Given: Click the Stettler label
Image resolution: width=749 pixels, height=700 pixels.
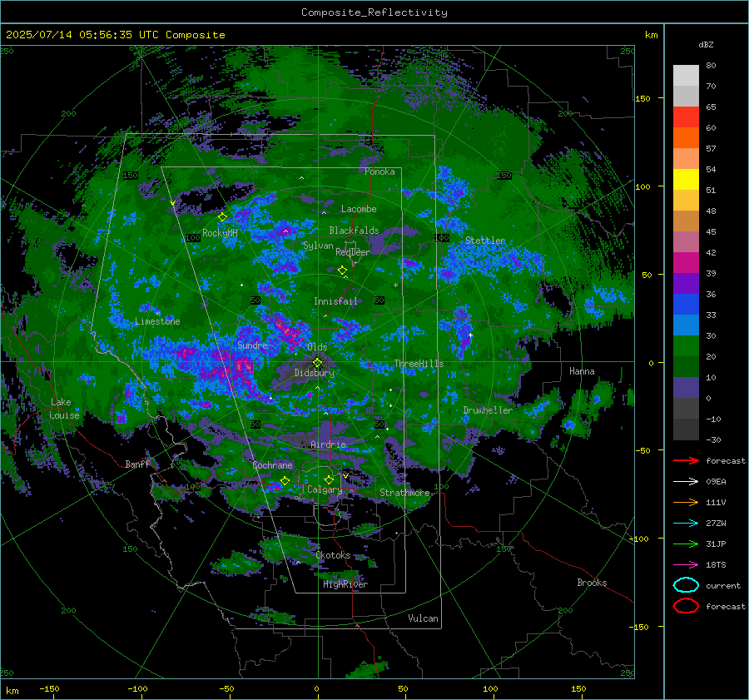Looking at the screenshot, I should [485, 241].
